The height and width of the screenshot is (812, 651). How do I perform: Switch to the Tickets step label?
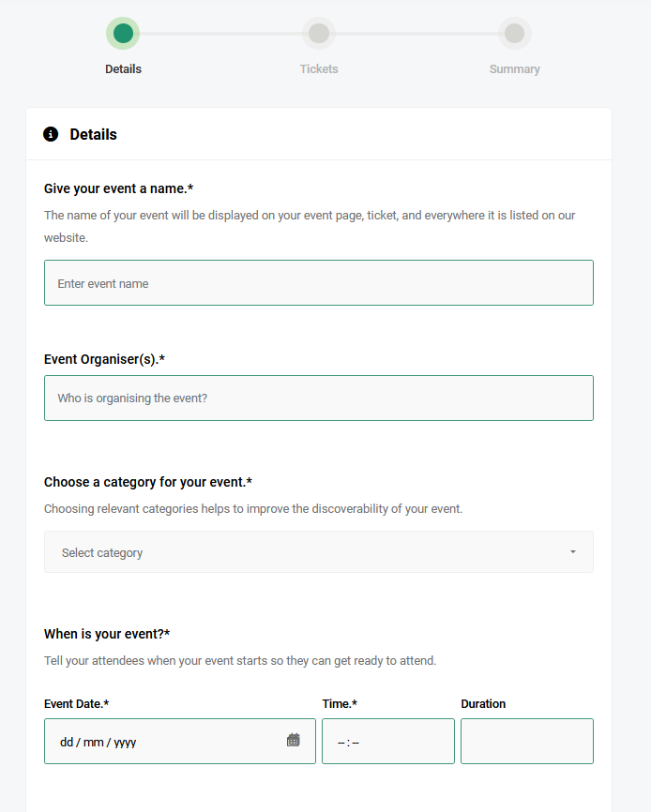click(319, 68)
